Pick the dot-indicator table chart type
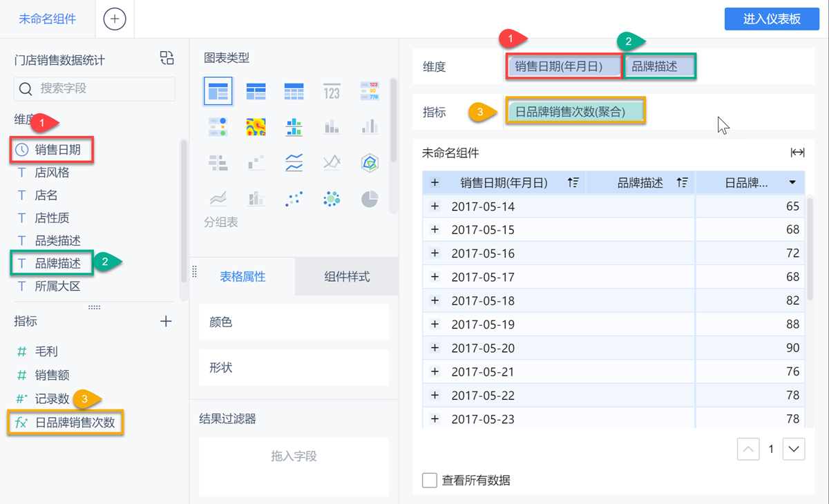Screen dimensions: 829x504 pos(218,127)
